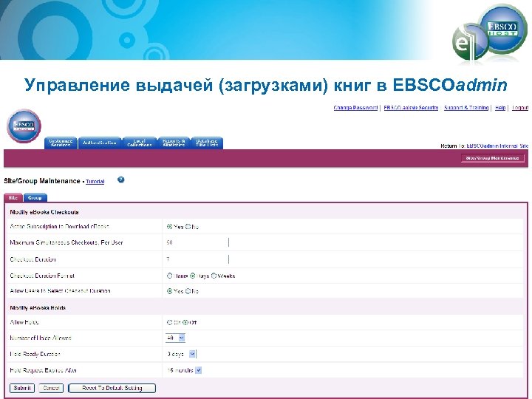Click Reset To Default Setting button
Viewport: 532px width, 399px height.
(112, 388)
